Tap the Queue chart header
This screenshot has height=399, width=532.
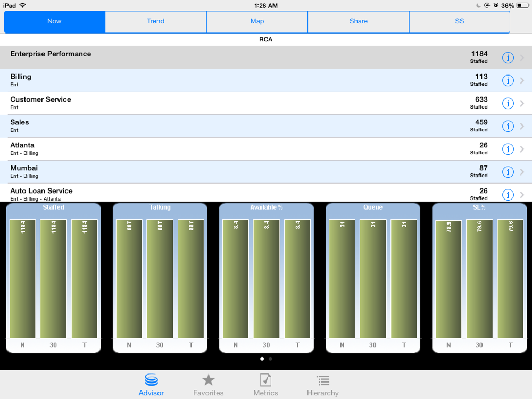point(373,207)
